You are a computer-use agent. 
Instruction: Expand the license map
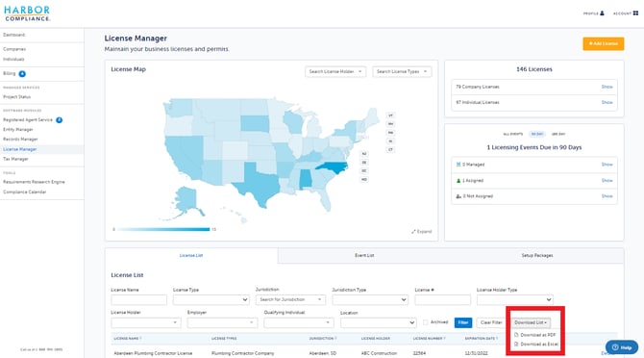pos(421,231)
